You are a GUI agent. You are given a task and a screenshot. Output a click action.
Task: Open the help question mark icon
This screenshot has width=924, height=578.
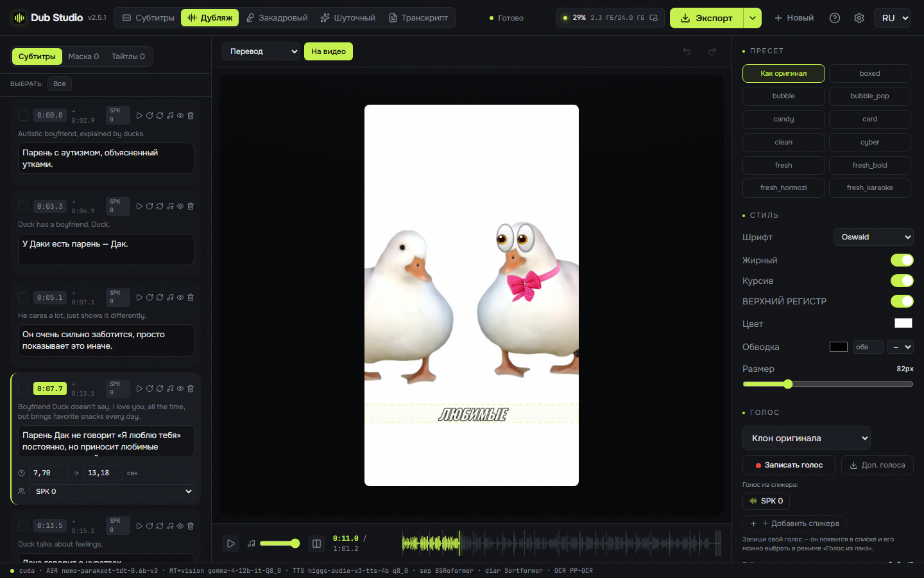pos(835,18)
